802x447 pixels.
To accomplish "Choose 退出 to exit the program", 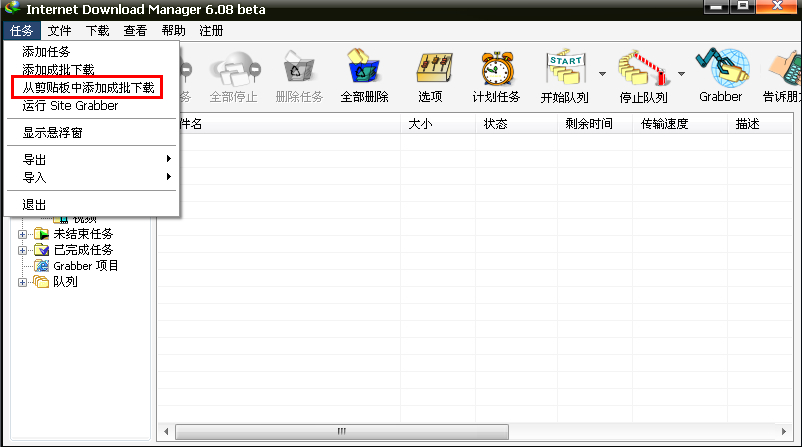I will coord(92,205).
